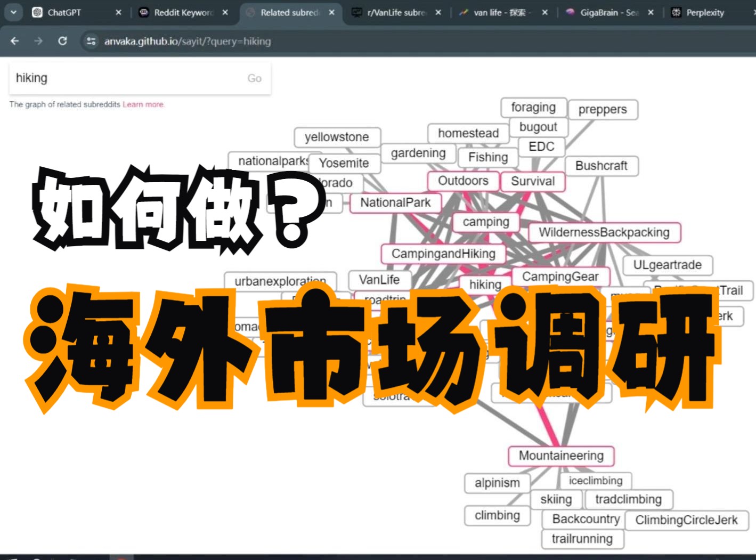The width and height of the screenshot is (756, 560).
Task: Select the ULgeartrade subreddit node
Action: 667,265
